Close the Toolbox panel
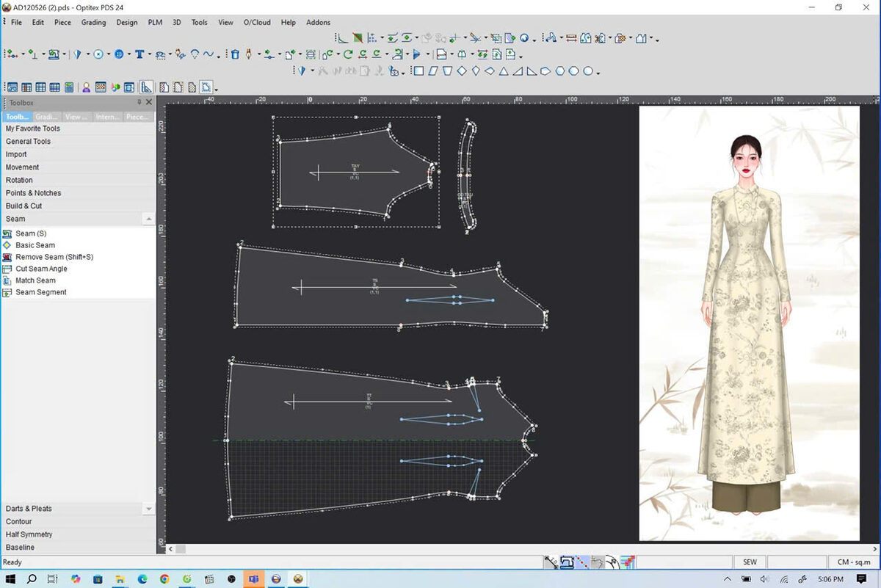 [149, 103]
